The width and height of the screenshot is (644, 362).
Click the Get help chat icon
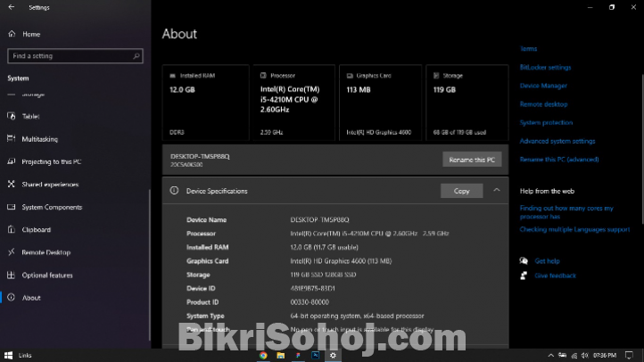[x=524, y=260]
